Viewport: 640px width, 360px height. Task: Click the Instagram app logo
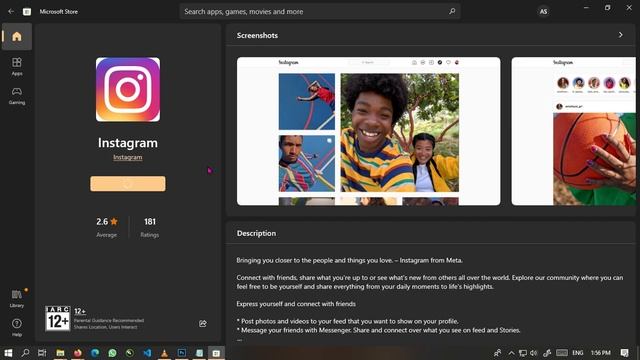tap(128, 89)
